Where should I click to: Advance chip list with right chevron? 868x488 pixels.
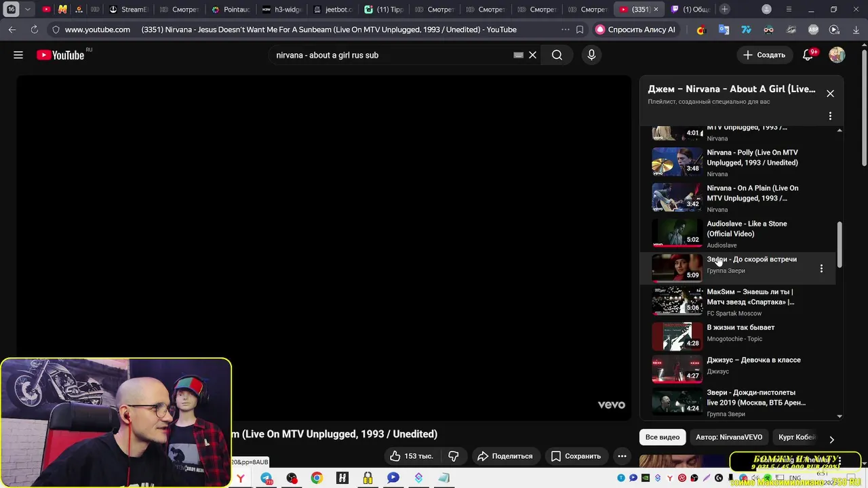click(x=832, y=439)
